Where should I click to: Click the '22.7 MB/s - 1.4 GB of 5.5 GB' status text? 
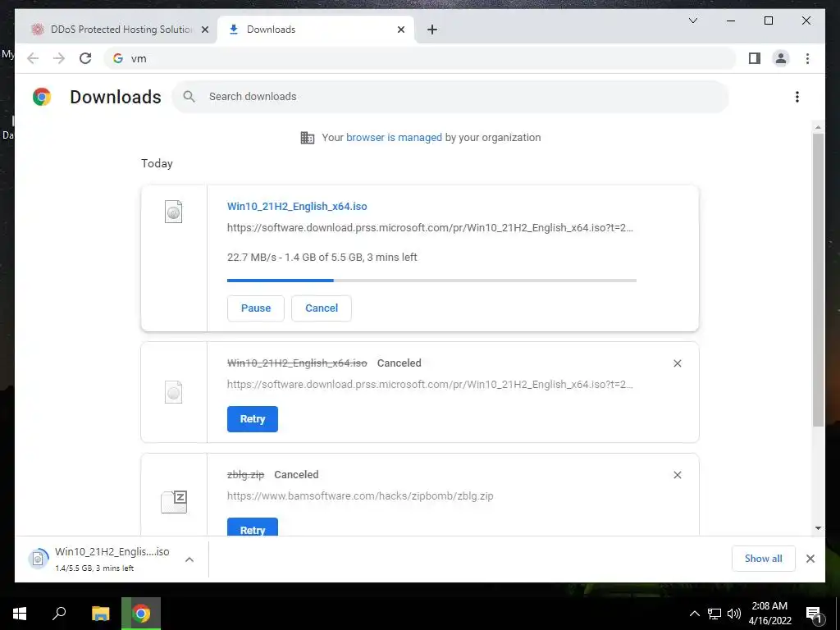322,257
